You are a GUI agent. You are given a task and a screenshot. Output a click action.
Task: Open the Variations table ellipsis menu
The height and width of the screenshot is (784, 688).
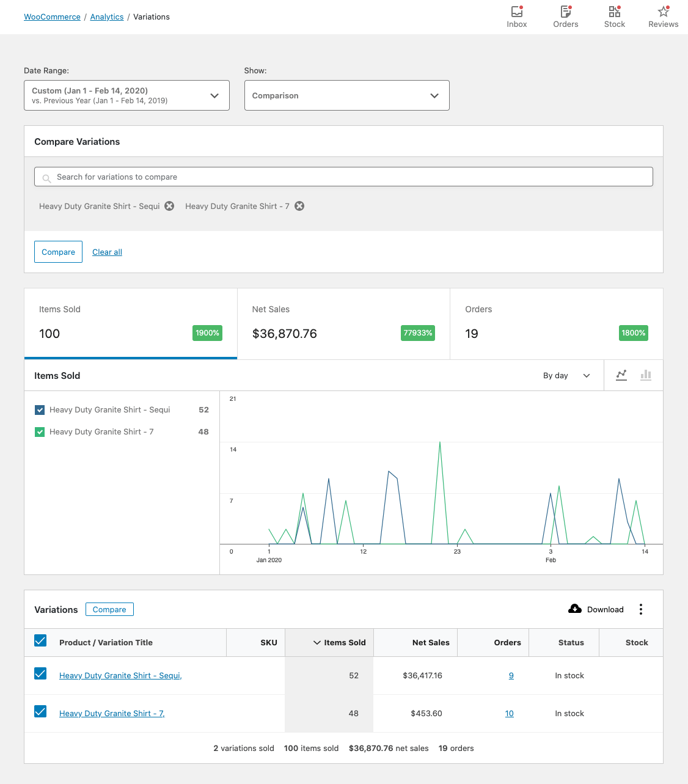[x=641, y=609]
